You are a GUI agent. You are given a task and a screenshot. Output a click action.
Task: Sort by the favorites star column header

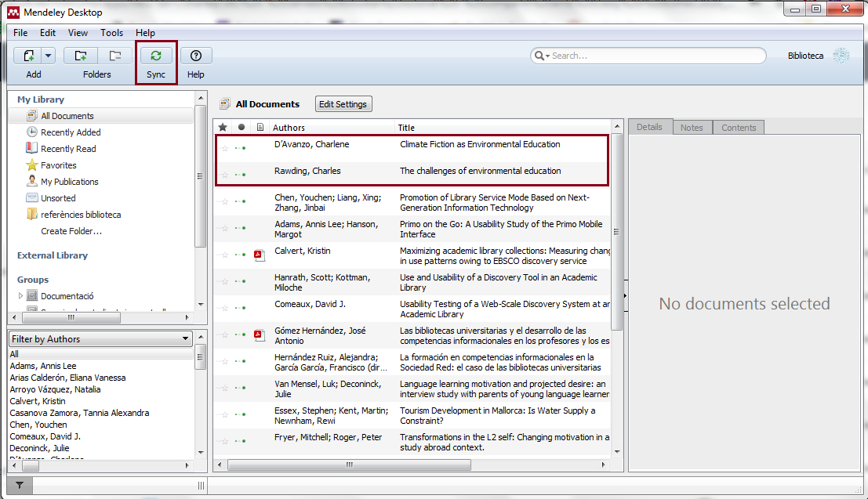pyautogui.click(x=223, y=127)
